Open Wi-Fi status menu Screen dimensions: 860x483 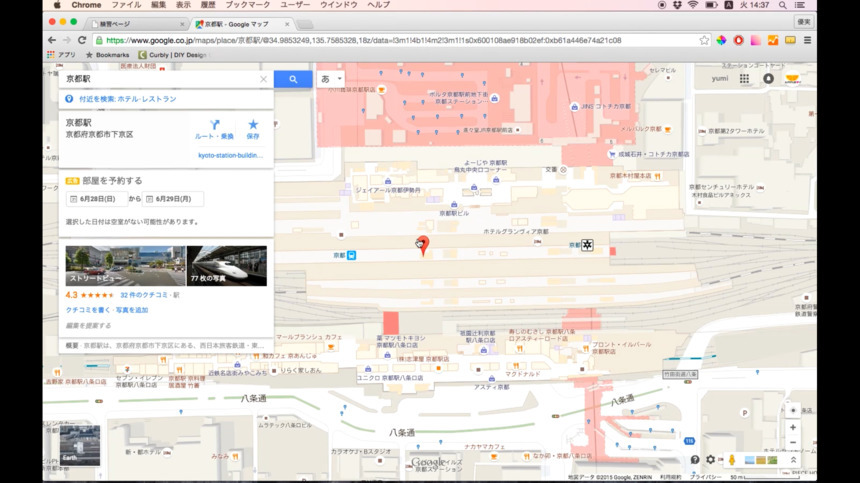pos(693,5)
